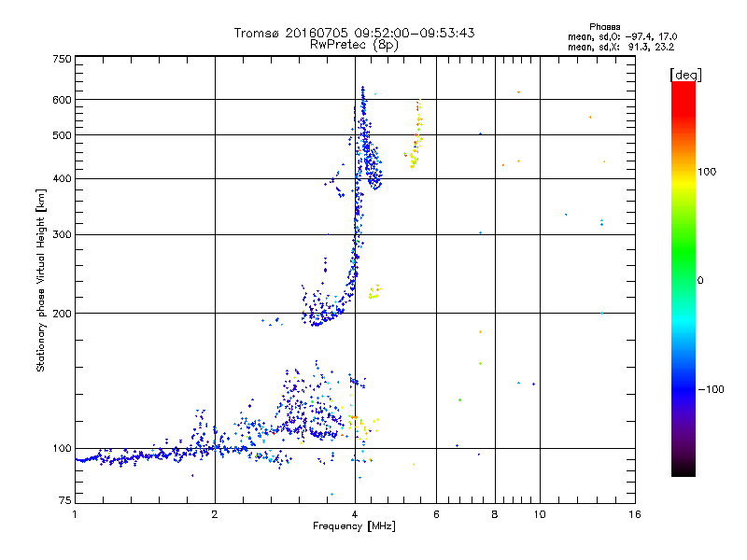
Task: Click the "mean, sd,X: 91.3, 23.2" line
Action: pos(621,47)
